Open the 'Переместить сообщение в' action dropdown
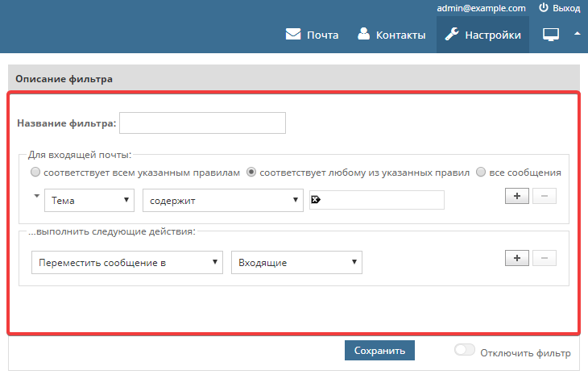Image resolution: width=588 pixels, height=387 pixels. coord(127,262)
